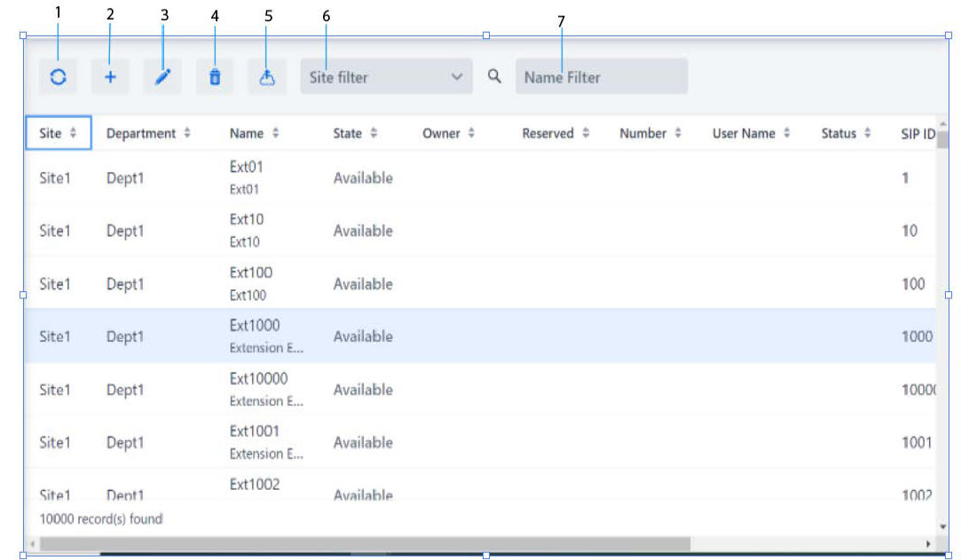Click the '10000 record(s) found' status text
The height and width of the screenshot is (560, 961).
click(x=101, y=519)
